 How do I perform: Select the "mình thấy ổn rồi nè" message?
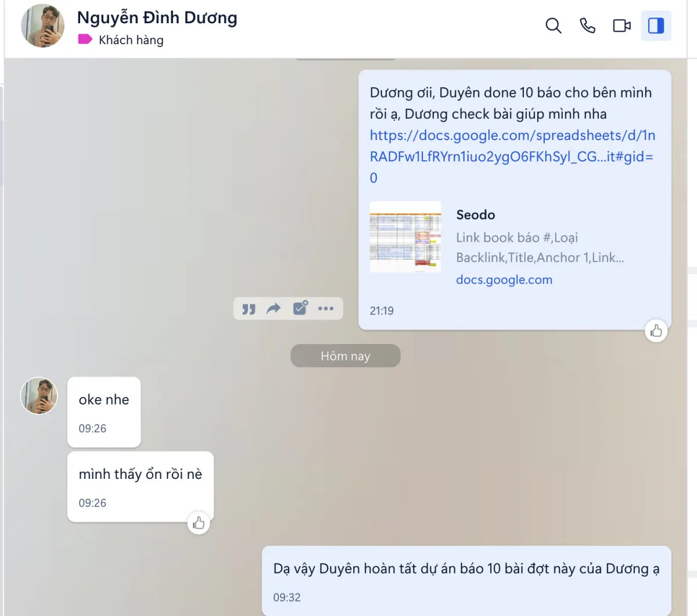point(141,486)
